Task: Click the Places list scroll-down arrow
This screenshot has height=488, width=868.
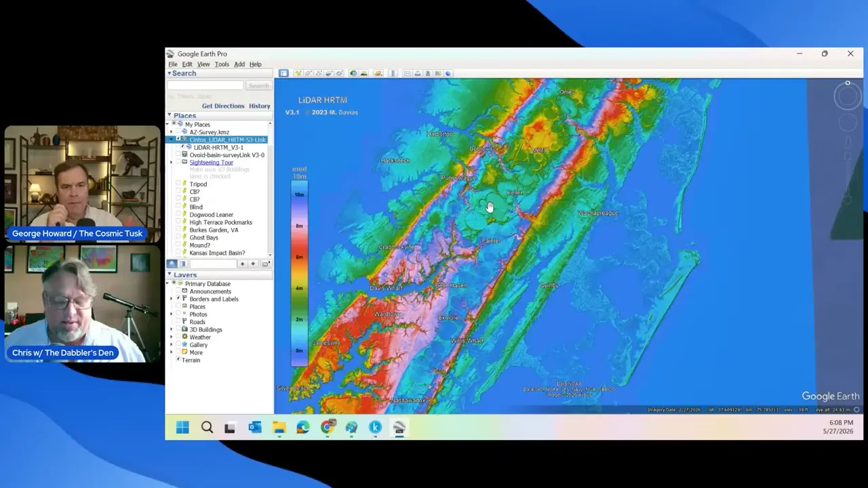Action: tap(270, 253)
